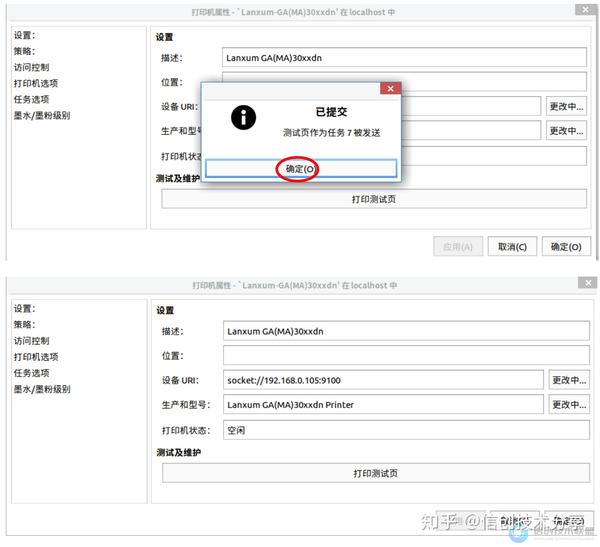The image size is (600, 547).
Task: Open 访问控制 in the upper sidebar
Action: 31,67
